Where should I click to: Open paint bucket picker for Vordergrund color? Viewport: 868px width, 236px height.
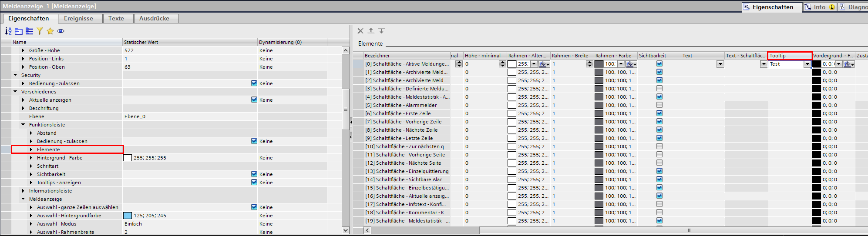click(x=849, y=64)
